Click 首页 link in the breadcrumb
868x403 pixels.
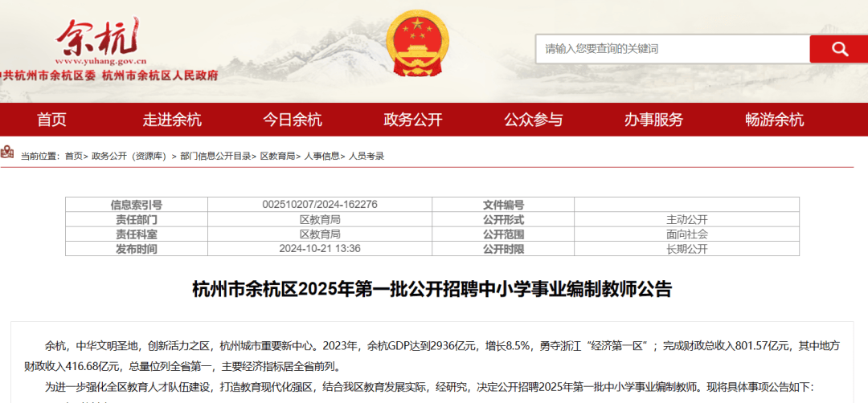[73, 156]
